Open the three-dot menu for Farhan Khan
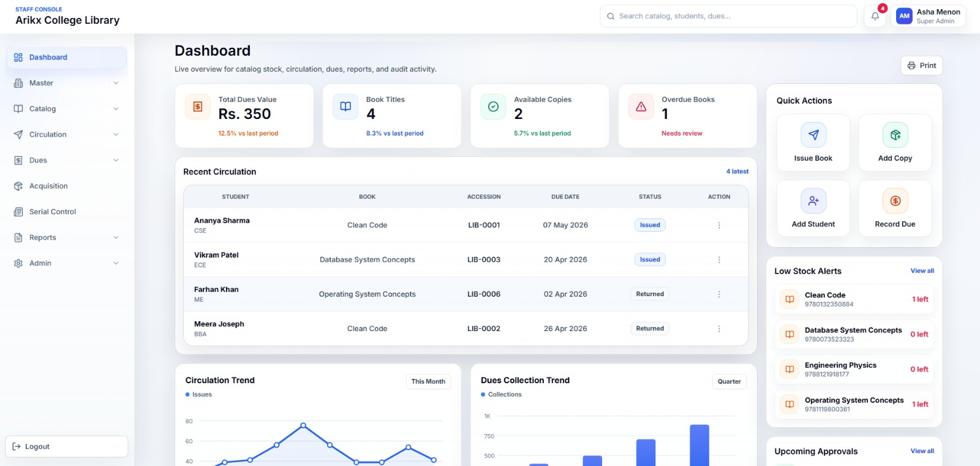This screenshot has height=466, width=980. pos(718,294)
